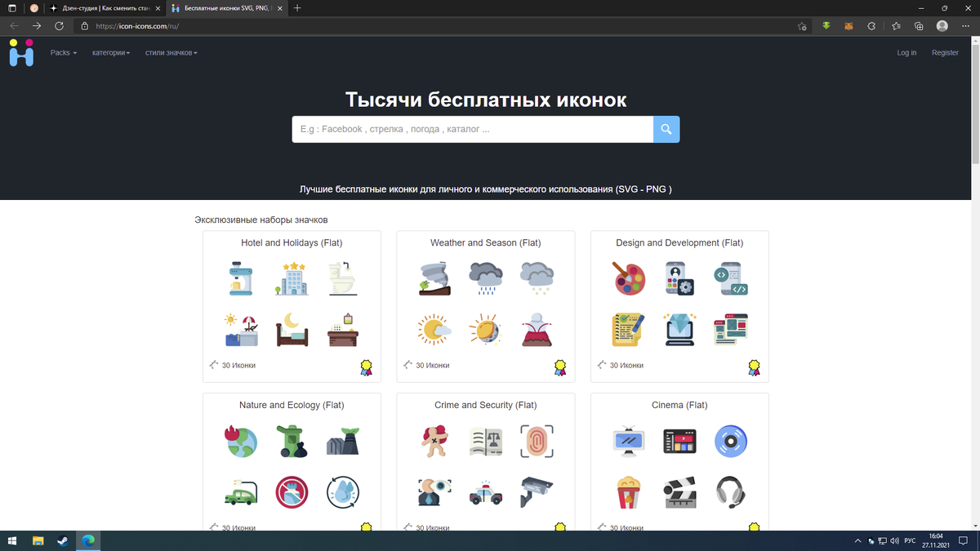Click the icon-icons site logo
This screenshot has width=980, height=551.
[x=20, y=52]
